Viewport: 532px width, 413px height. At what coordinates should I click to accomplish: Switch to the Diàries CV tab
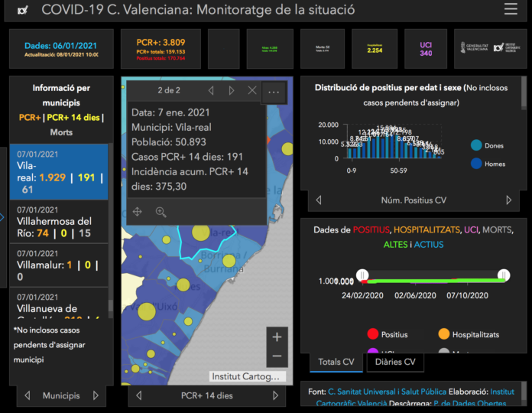tap(394, 362)
